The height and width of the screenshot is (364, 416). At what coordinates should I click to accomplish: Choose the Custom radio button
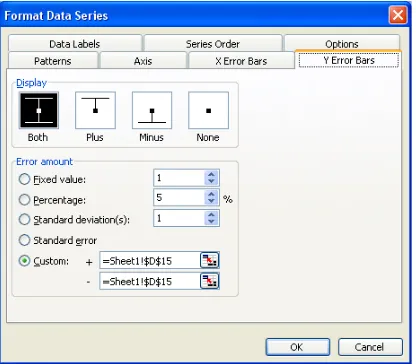[x=24, y=261]
